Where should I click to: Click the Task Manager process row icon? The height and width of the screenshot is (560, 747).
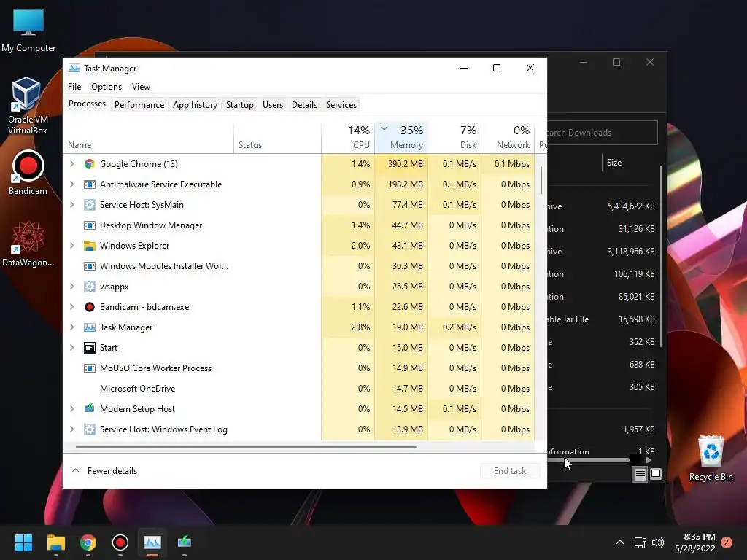[90, 327]
